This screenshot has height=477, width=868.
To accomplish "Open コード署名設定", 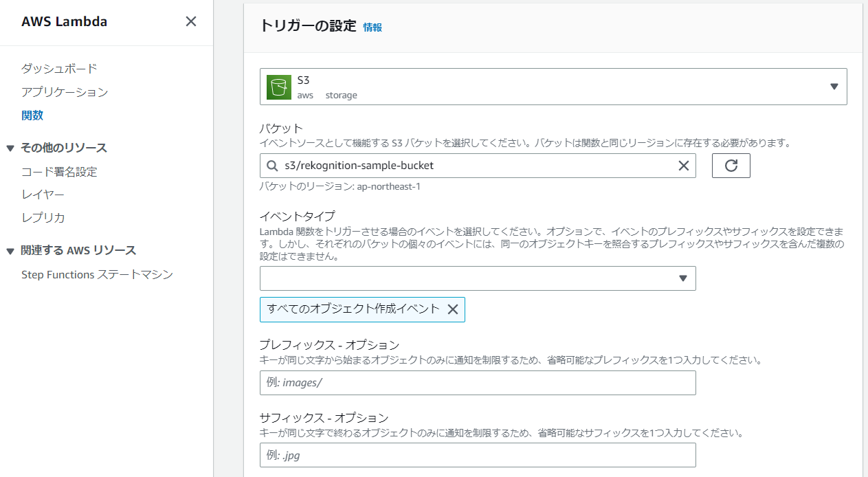I will [x=59, y=172].
